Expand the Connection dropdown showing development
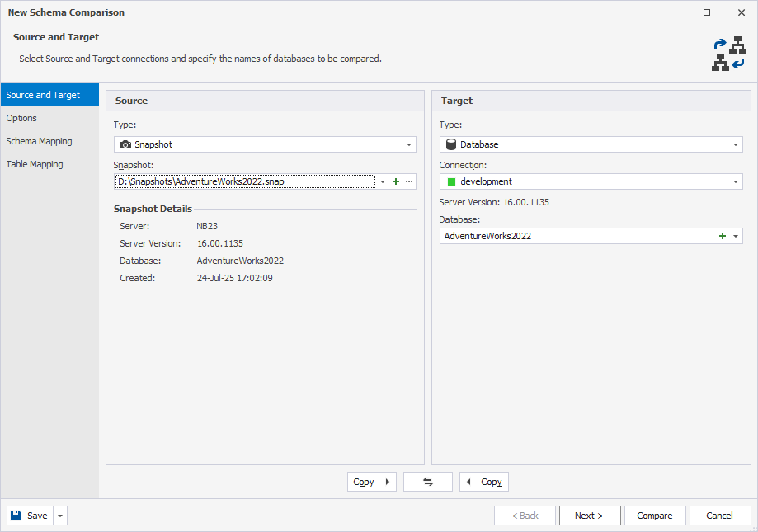The width and height of the screenshot is (758, 532). [x=737, y=181]
